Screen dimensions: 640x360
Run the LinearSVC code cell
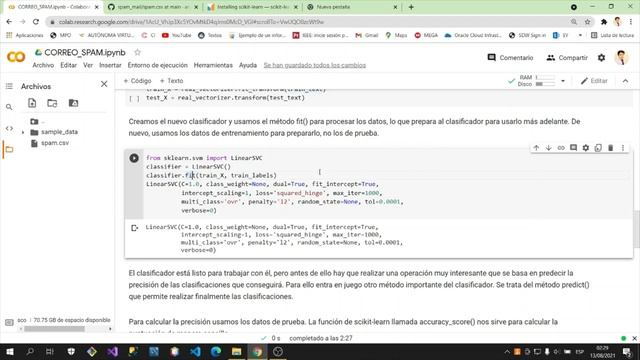tap(134, 158)
